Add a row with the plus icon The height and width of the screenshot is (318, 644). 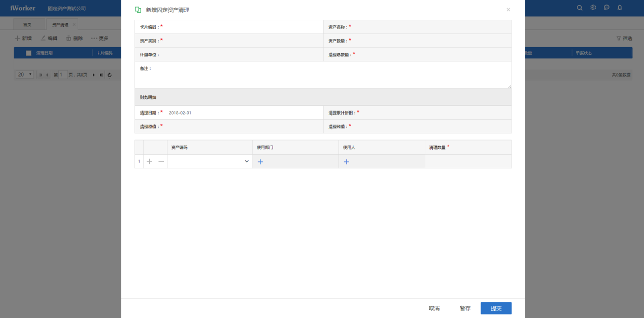point(149,161)
